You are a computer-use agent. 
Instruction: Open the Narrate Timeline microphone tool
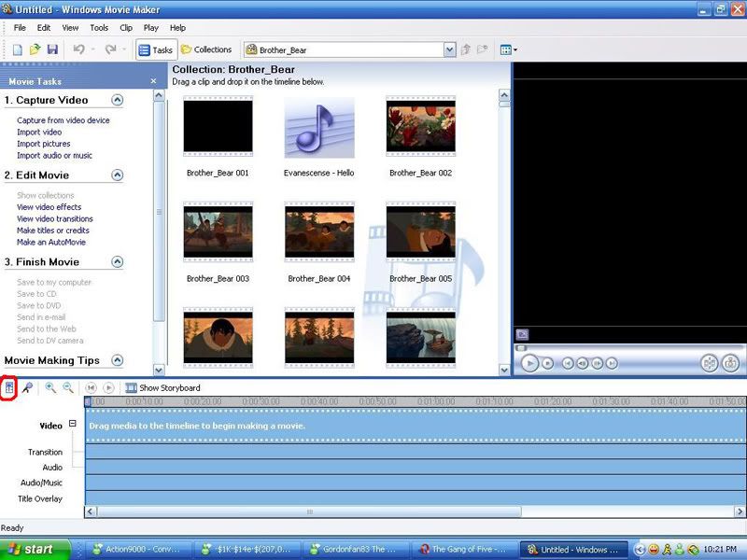tap(27, 388)
